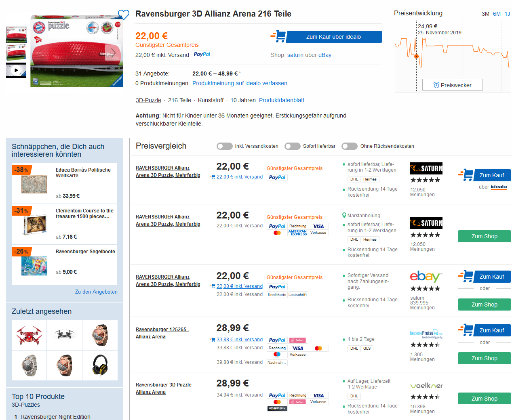
Task: Click the shopping cart icon beside top idealo button
Action: [x=279, y=37]
